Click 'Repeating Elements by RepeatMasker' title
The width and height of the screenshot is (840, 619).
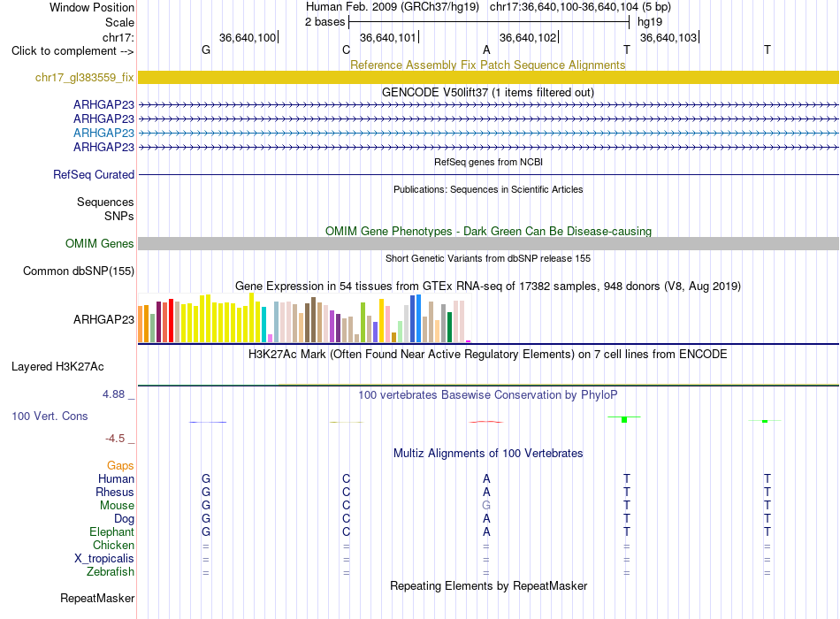(489, 586)
